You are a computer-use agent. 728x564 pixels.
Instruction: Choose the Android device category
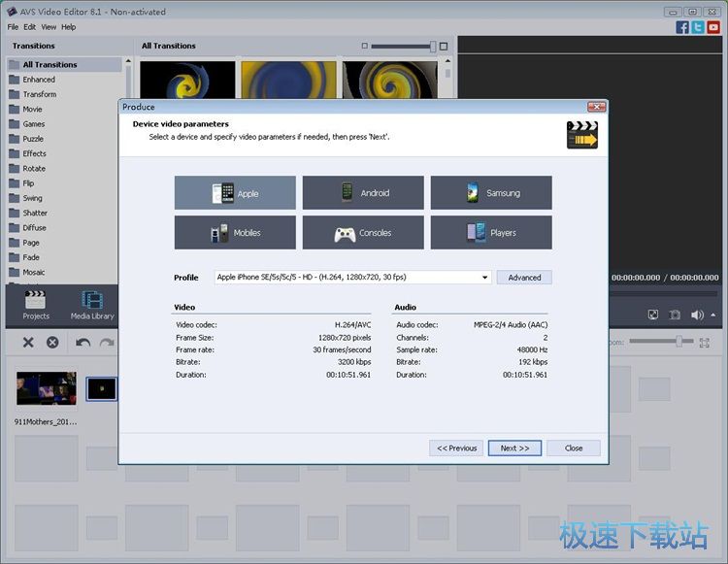pyautogui.click(x=363, y=192)
